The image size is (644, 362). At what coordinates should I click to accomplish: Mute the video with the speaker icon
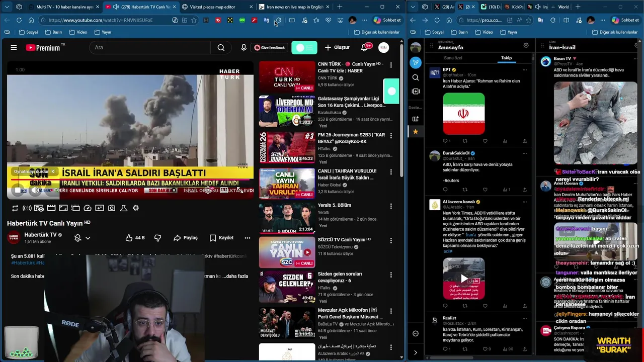coord(35,191)
